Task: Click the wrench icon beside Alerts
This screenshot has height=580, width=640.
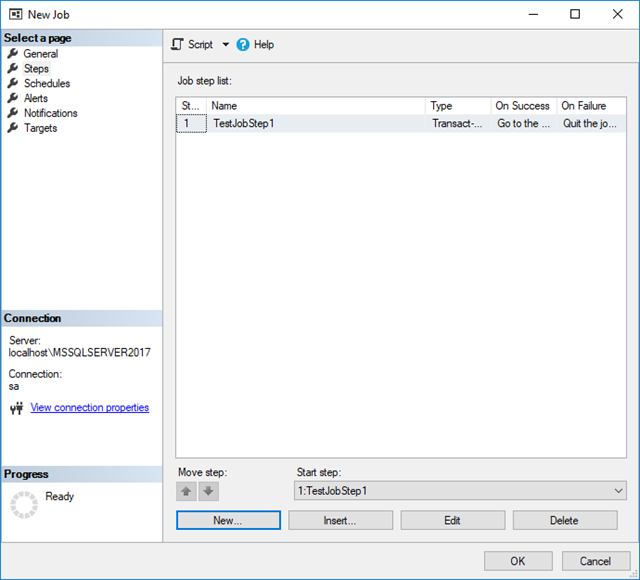Action: [13, 98]
